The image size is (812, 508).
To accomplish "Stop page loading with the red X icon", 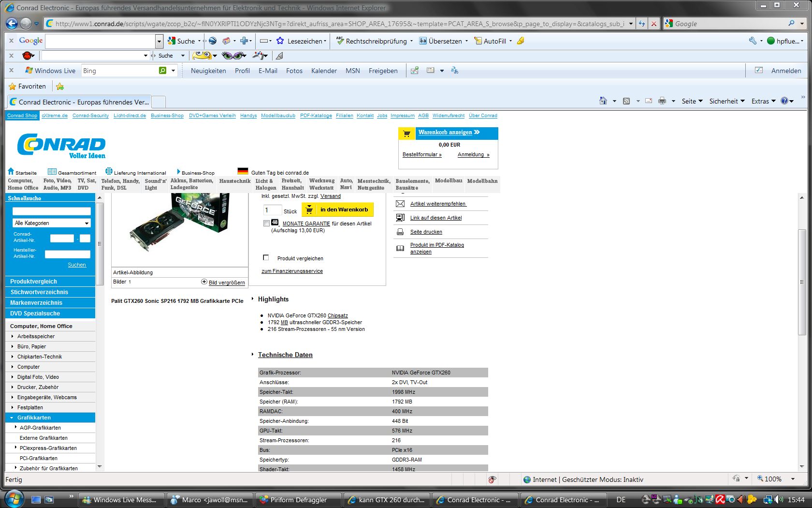I will click(x=653, y=23).
